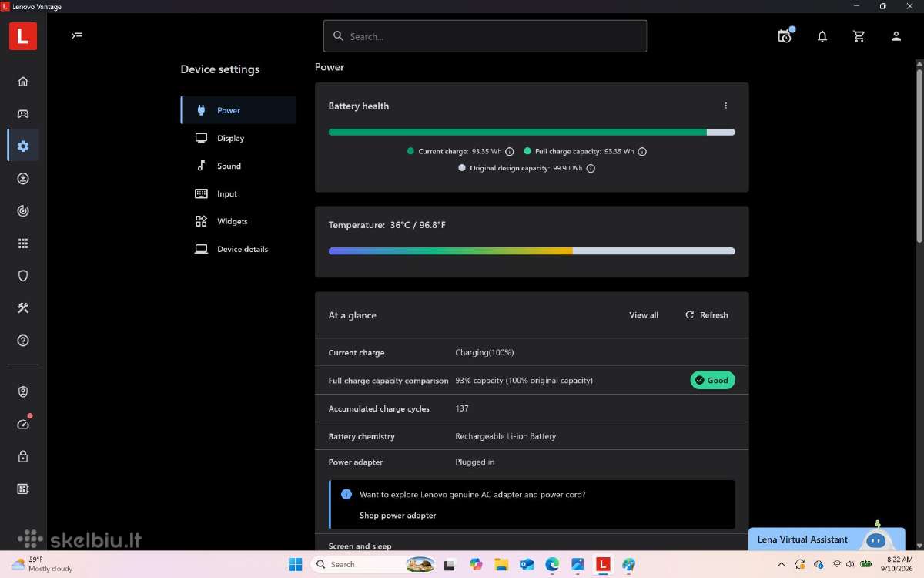Viewport: 924px width, 578px height.
Task: Select Sound in Device settings
Action: [239, 166]
